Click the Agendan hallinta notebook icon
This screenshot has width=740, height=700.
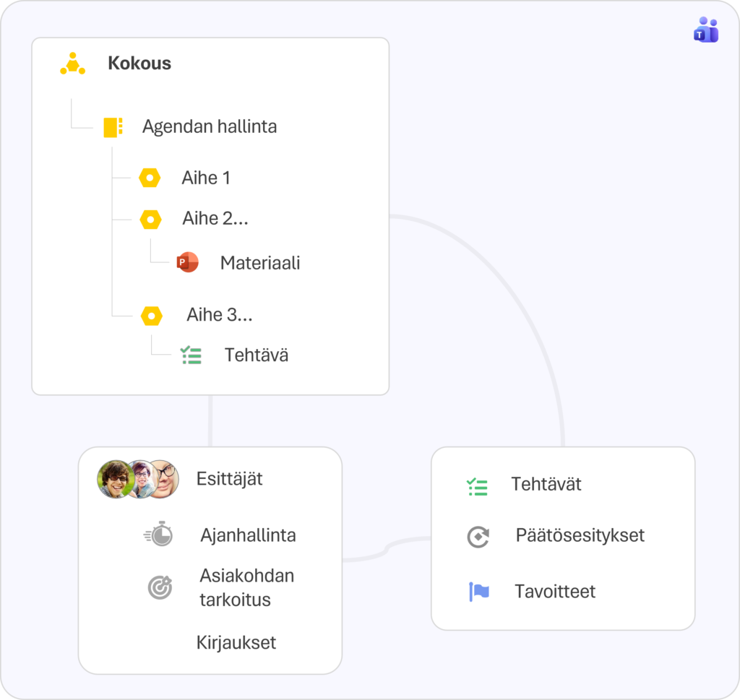coord(113,127)
